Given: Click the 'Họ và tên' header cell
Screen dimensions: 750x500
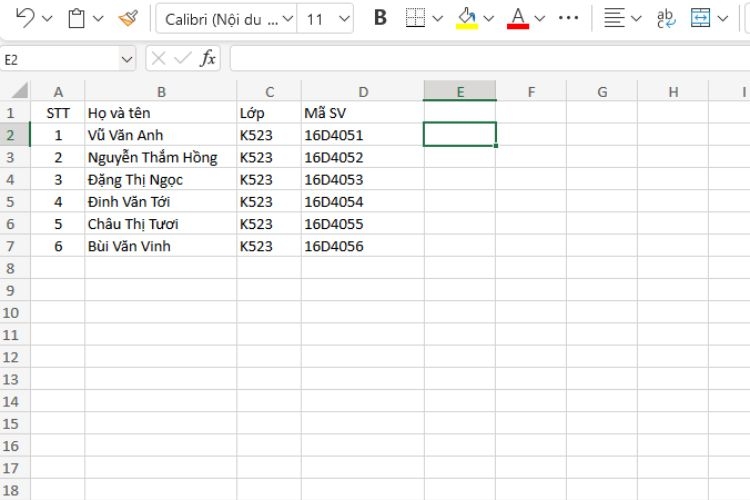Looking at the screenshot, I should tap(161, 113).
